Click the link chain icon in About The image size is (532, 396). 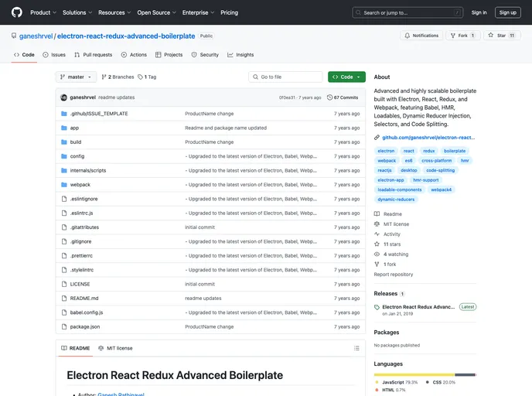point(377,138)
